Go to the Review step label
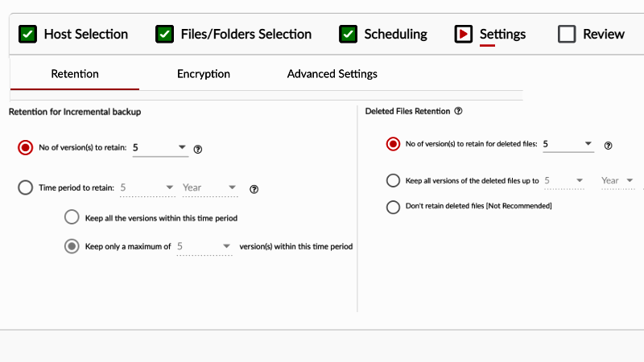 tap(604, 34)
